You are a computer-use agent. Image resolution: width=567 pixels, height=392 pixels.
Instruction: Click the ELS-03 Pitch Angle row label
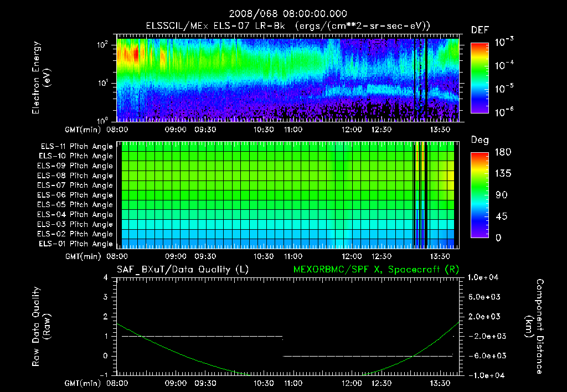click(75, 224)
